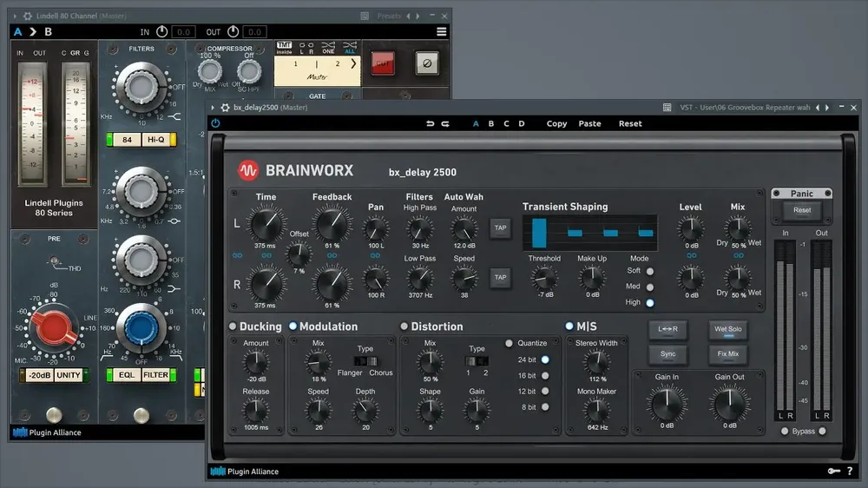Viewport: 868px width, 488px height.
Task: Click the help question mark icon
Action: tap(850, 471)
